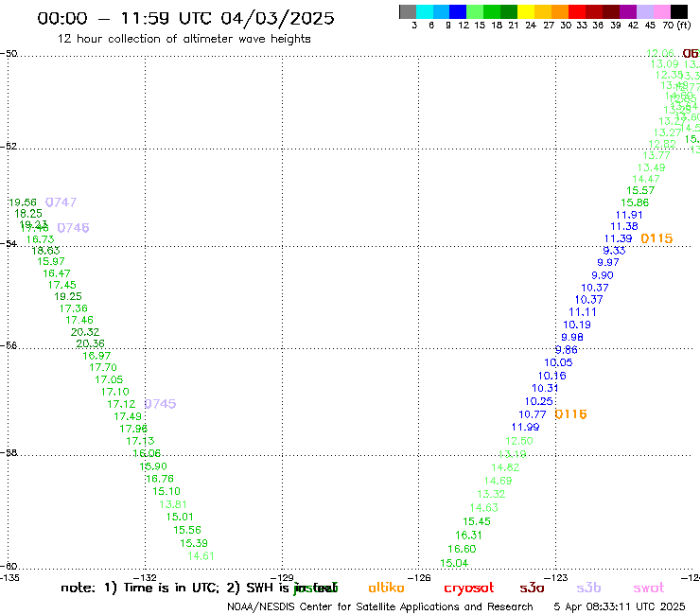Select the 15.97 wave height reading
The width and height of the screenshot is (700, 615).
pyautogui.click(x=51, y=261)
